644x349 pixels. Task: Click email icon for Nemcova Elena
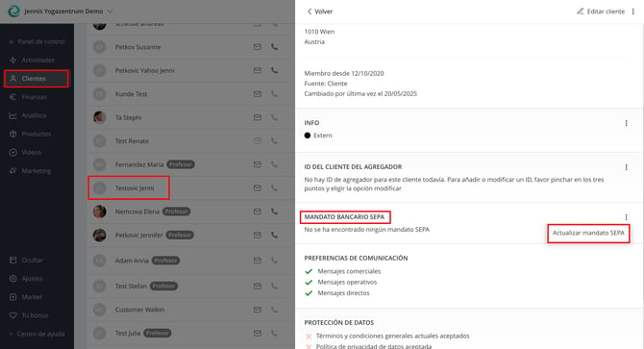click(257, 212)
